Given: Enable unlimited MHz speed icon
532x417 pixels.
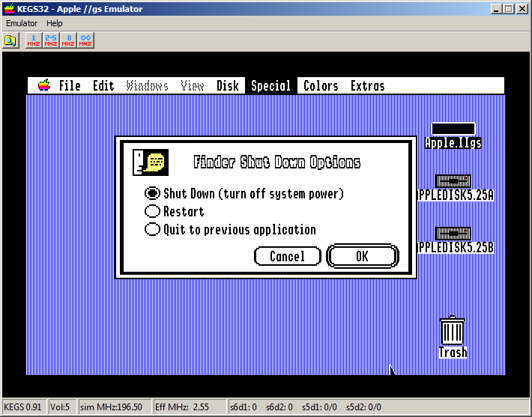Looking at the screenshot, I should click(x=86, y=40).
